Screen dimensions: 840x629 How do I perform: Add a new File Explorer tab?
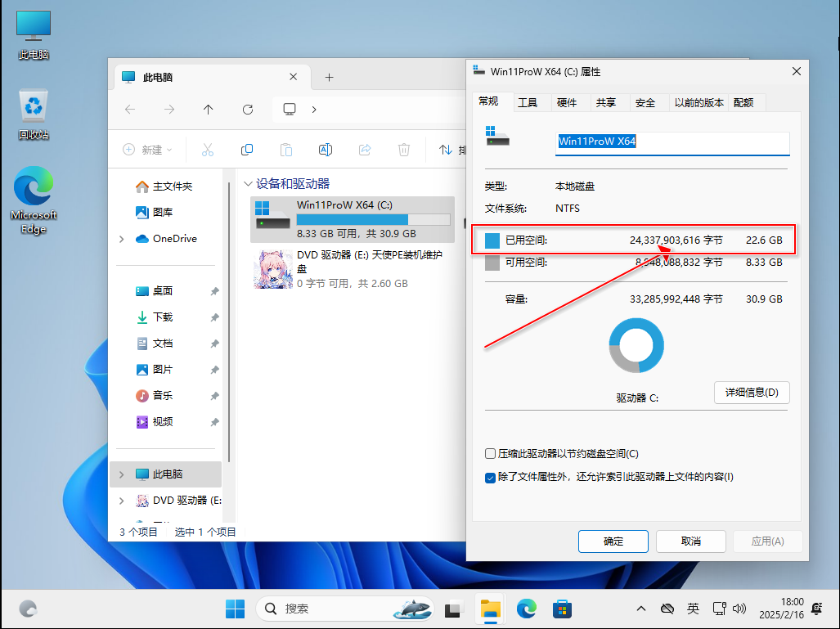click(329, 77)
